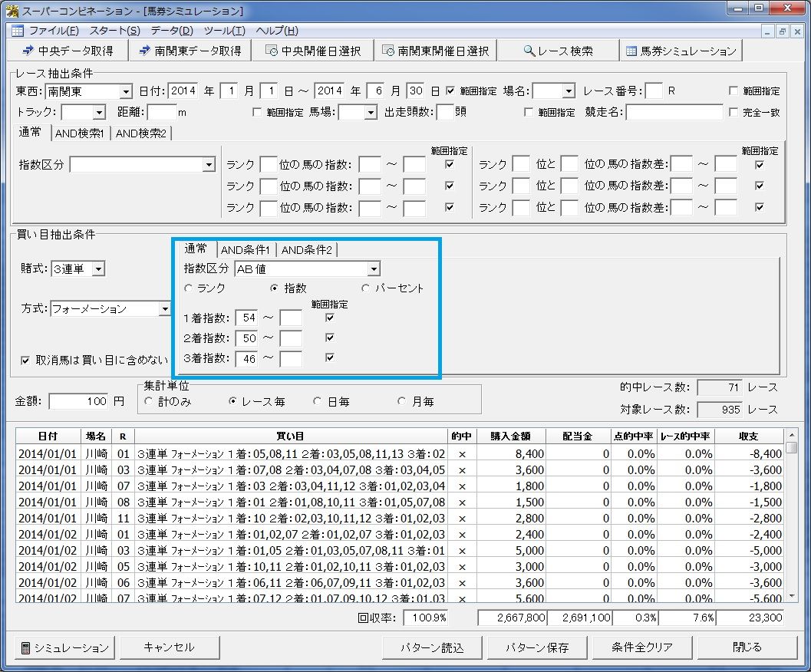Open 中央開催日選択 from the toolbar

click(313, 51)
